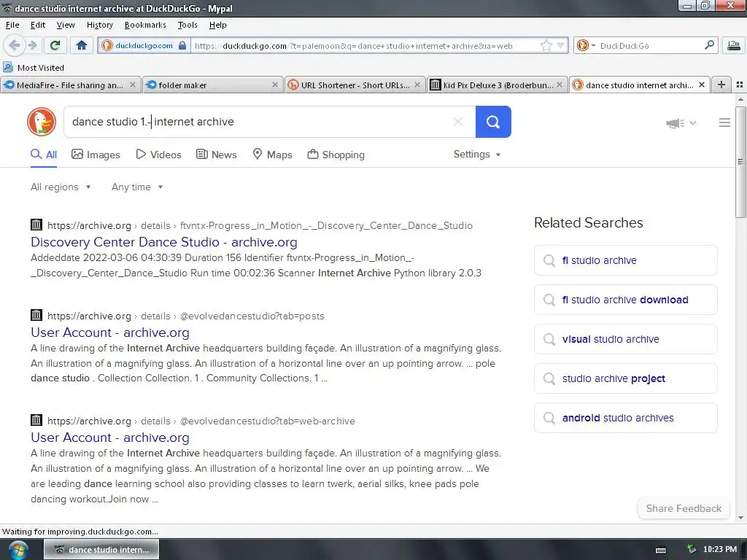This screenshot has height=560, width=747.
Task: Close the folder maker tab
Action: (275, 85)
